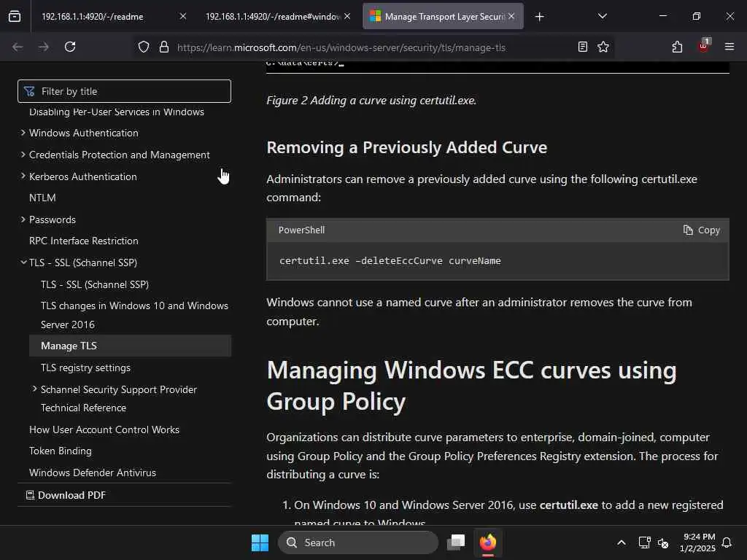Show hidden system tray icons
Screen dimensions: 747x560
pyautogui.click(x=622, y=542)
